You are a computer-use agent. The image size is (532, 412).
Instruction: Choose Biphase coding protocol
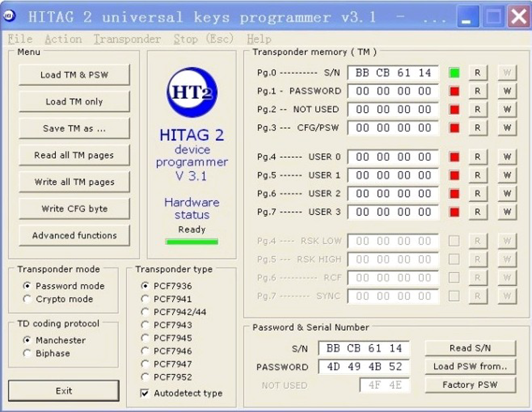pyautogui.click(x=27, y=353)
